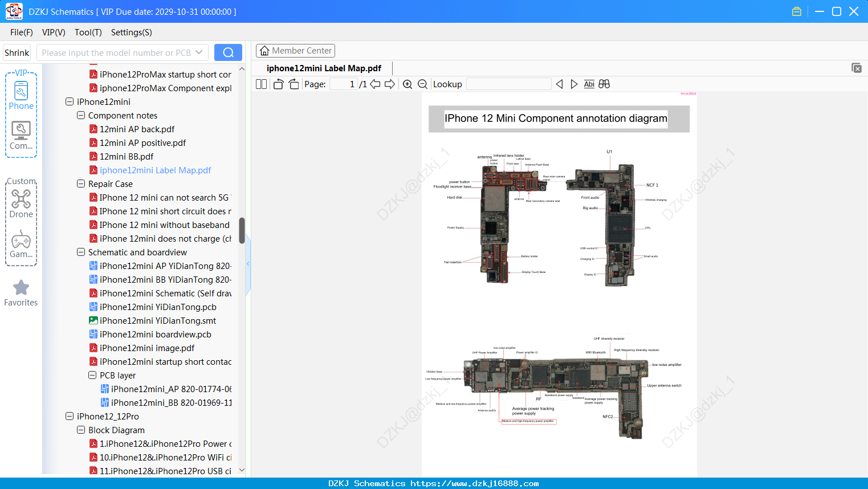
Task: Open iPhone12mini BB YiDianTong 820 file
Action: 160,279
